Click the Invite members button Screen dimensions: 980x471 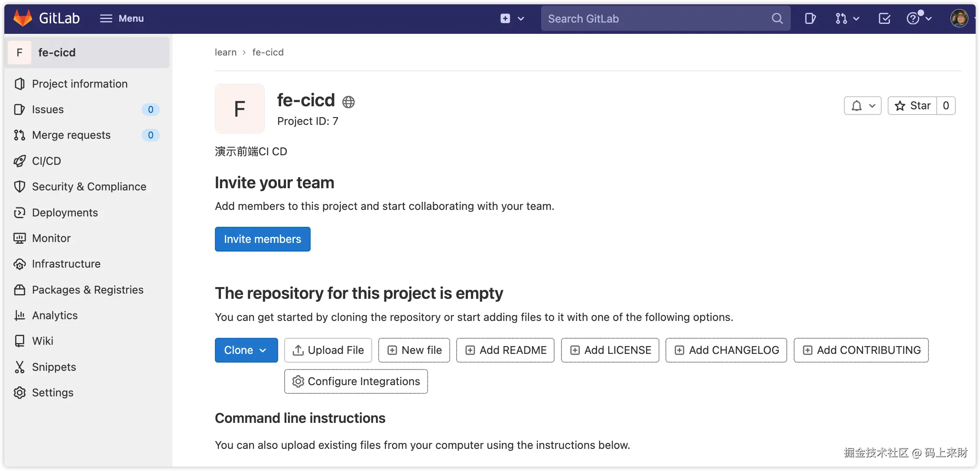(263, 239)
